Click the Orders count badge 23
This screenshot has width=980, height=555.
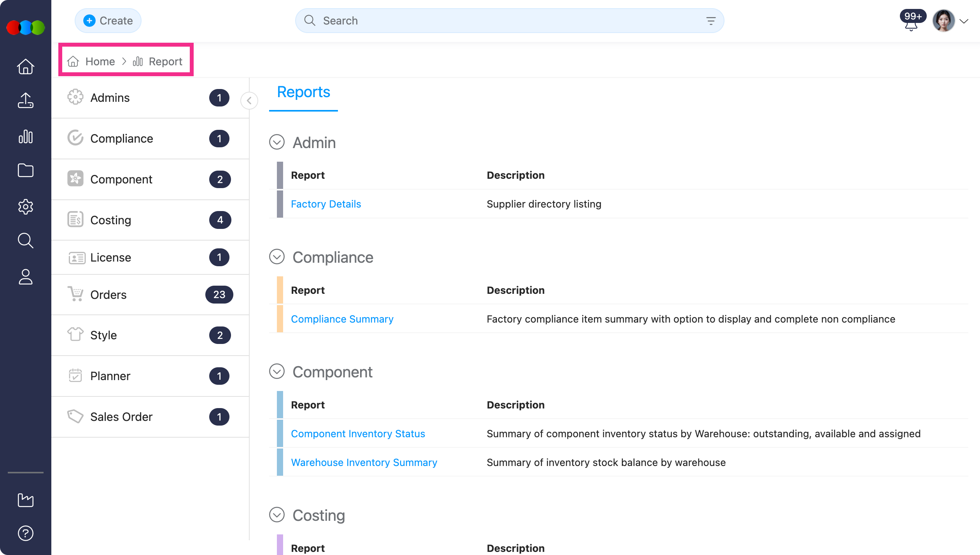pos(219,295)
